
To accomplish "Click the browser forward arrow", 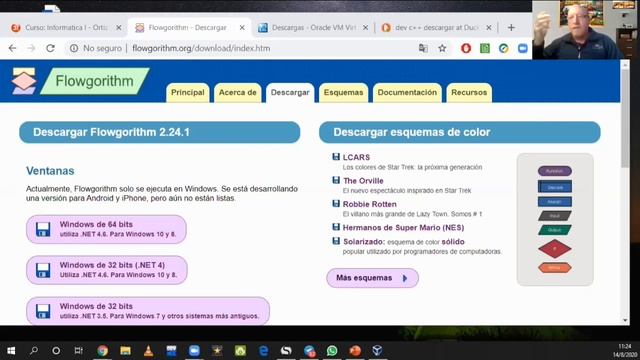I will tap(31, 48).
